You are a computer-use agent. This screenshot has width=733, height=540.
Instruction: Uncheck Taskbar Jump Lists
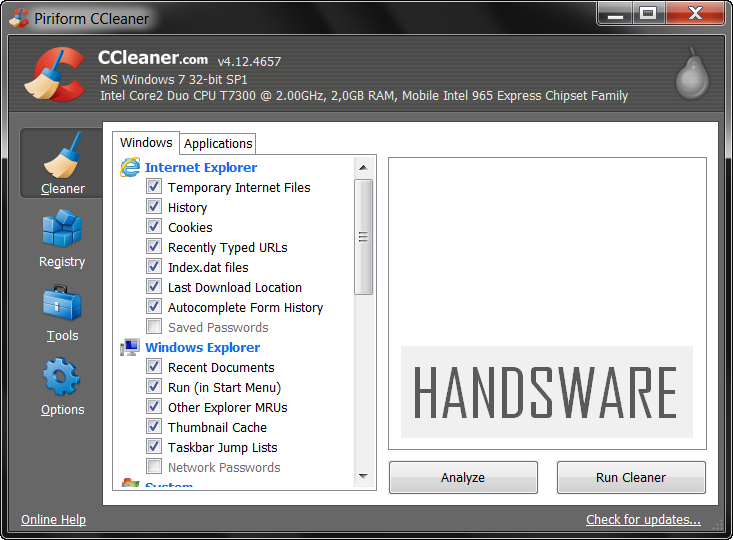click(154, 446)
